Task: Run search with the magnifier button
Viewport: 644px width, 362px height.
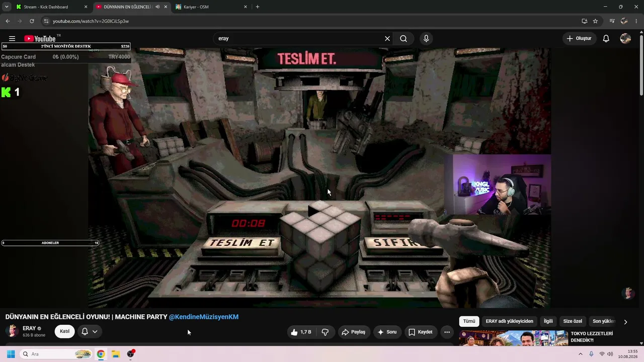Action: pos(404,39)
